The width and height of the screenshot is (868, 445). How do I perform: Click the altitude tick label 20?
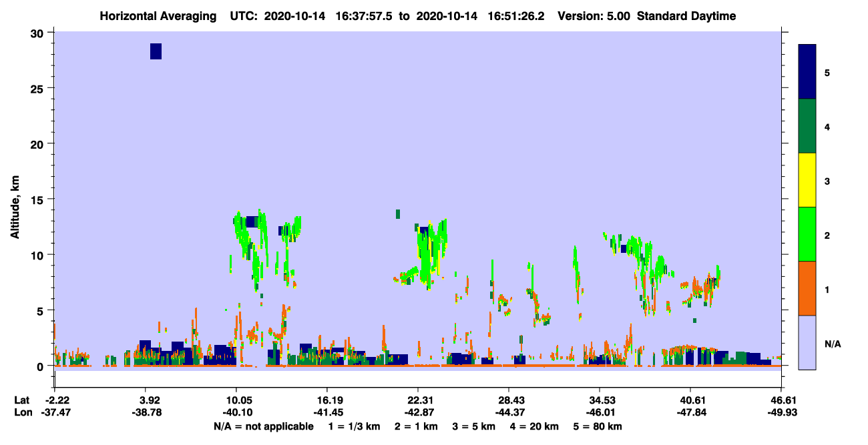tap(38, 143)
